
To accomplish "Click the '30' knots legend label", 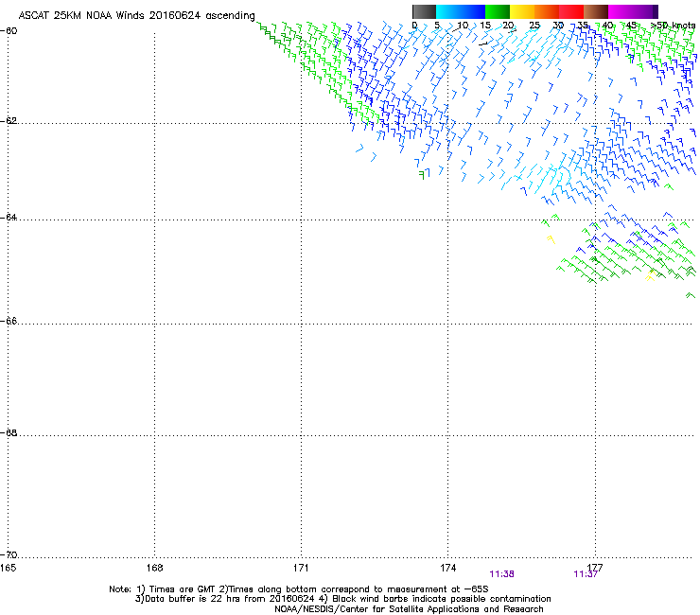I will [x=558, y=26].
